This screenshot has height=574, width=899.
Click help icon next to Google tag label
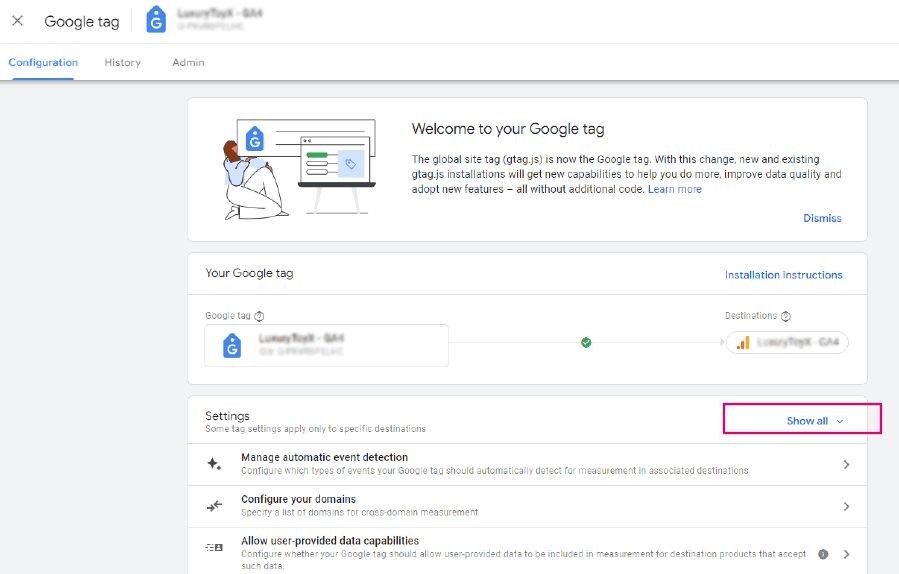point(259,316)
